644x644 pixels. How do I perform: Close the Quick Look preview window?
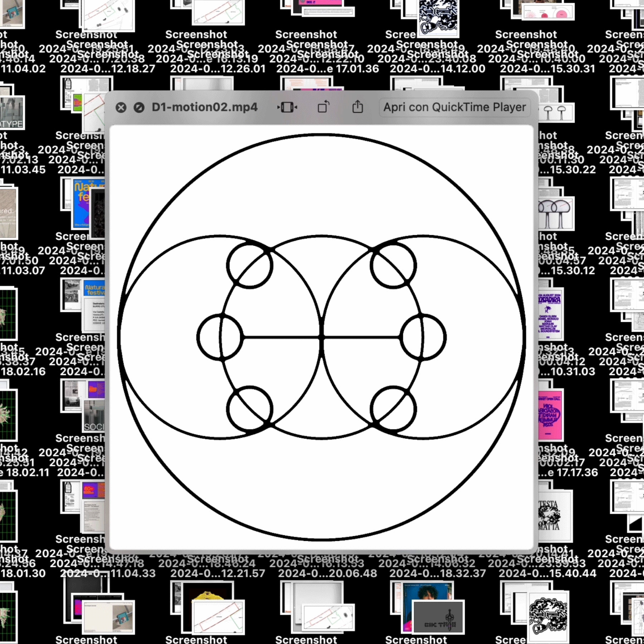[121, 107]
